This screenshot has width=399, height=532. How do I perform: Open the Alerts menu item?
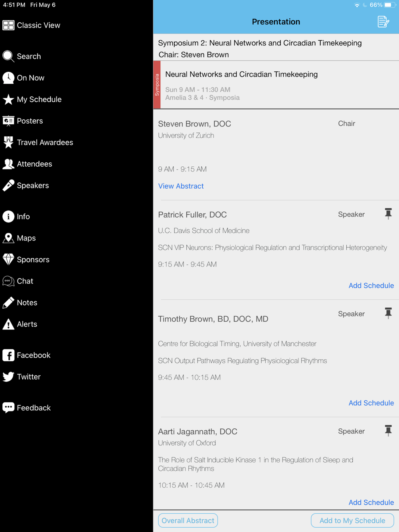click(x=20, y=324)
